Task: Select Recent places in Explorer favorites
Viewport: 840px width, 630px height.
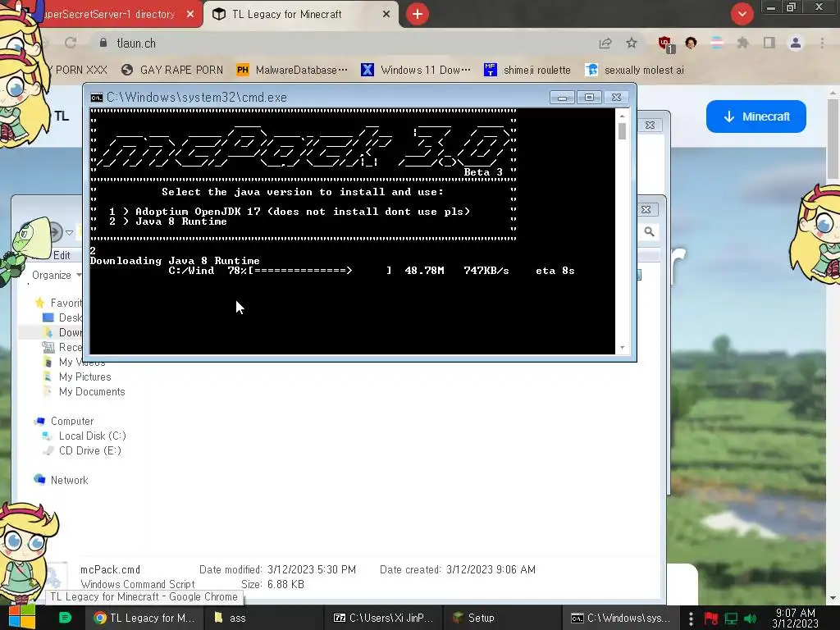Action: pyautogui.click(x=62, y=347)
